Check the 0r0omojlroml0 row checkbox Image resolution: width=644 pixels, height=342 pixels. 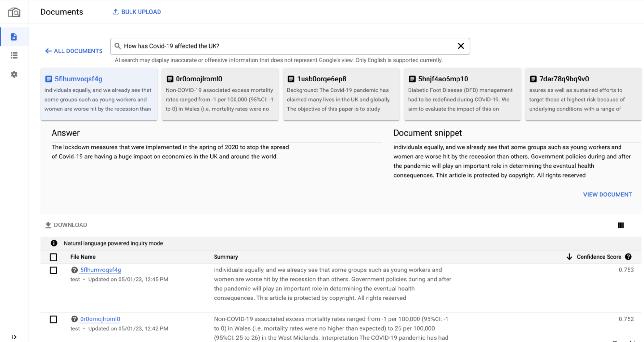coord(53,319)
